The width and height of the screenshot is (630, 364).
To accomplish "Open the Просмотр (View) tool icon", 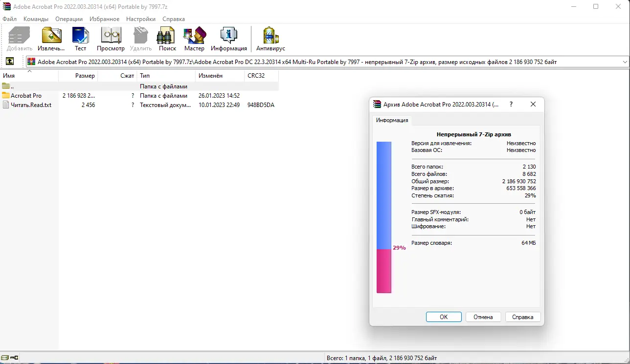I will (x=110, y=35).
